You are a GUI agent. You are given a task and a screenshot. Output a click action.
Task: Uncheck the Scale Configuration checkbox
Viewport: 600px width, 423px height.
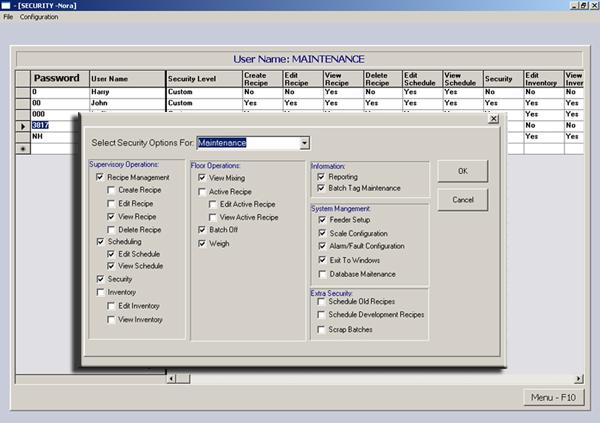coord(322,233)
